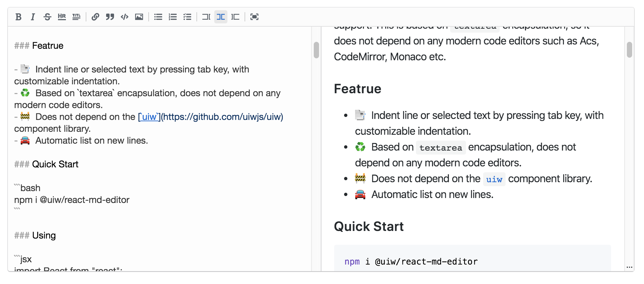This screenshot has width=644, height=284.
Task: Add an unordered bullet list
Action: (158, 17)
